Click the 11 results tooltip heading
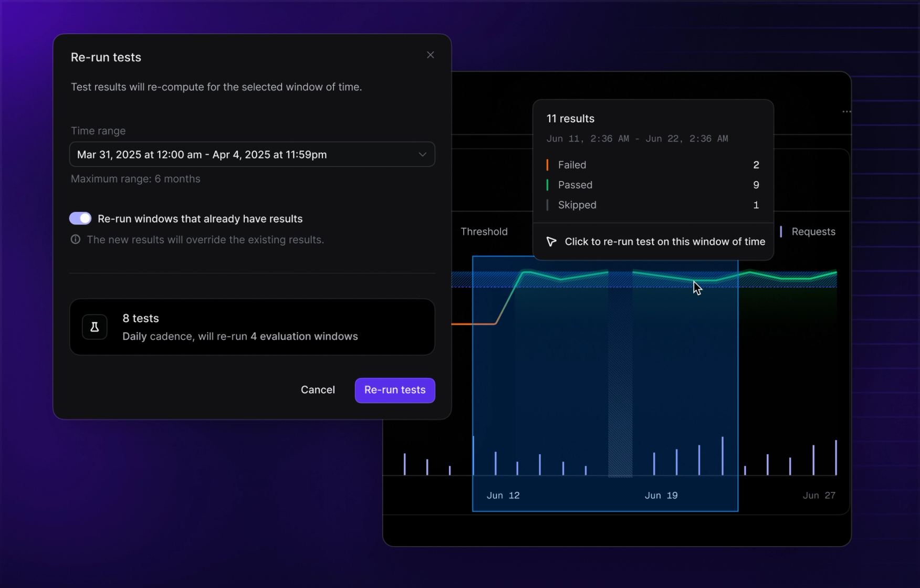Screen dimensions: 920x588 click(570, 119)
